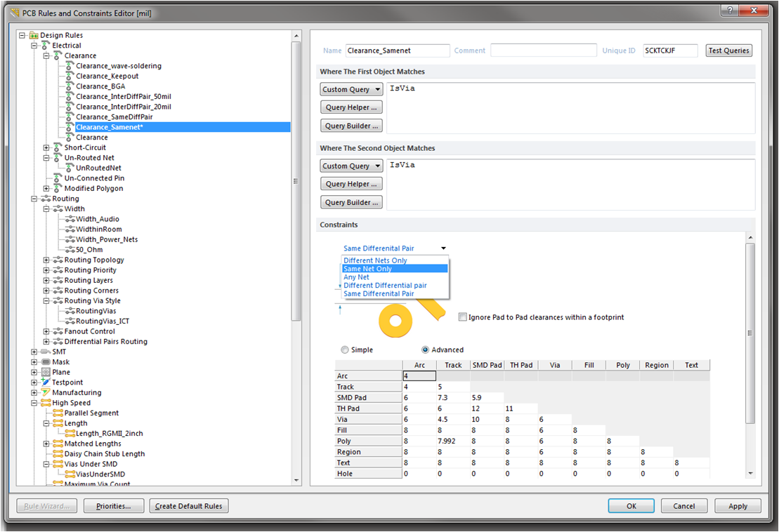
Task: Select the Advanced radio button
Action: click(426, 350)
